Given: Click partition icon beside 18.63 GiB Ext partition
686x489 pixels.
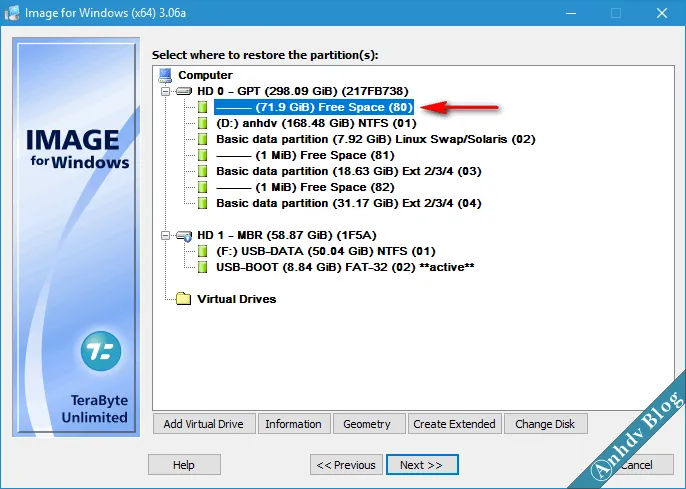Looking at the screenshot, I should click(x=202, y=171).
